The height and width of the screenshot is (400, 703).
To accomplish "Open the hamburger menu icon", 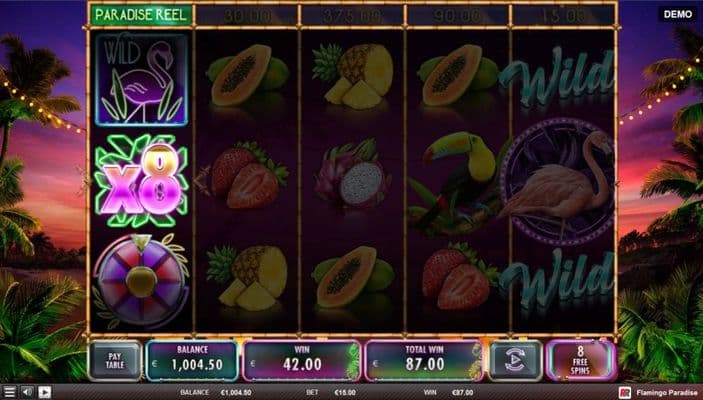I will click(x=9, y=392).
